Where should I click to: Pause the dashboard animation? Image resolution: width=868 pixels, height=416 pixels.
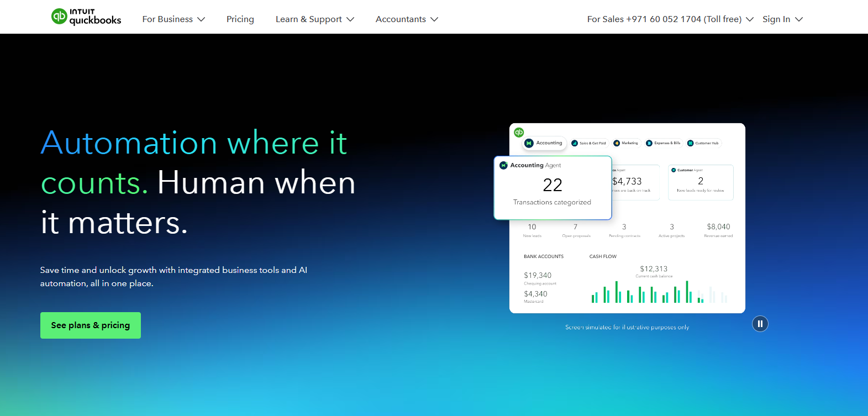(x=760, y=324)
